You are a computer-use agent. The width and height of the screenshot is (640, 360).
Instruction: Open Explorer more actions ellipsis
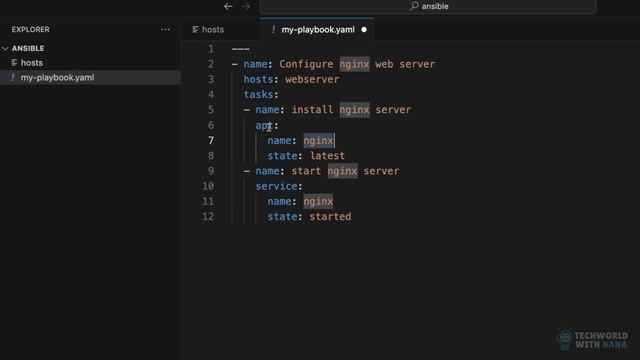point(165,29)
